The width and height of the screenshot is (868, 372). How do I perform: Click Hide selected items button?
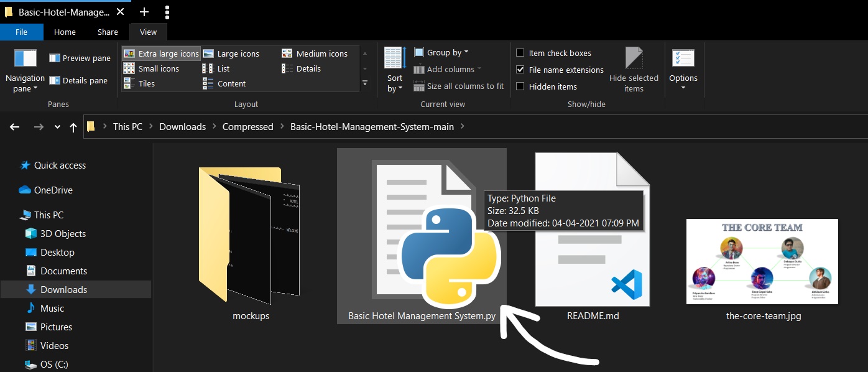click(634, 70)
